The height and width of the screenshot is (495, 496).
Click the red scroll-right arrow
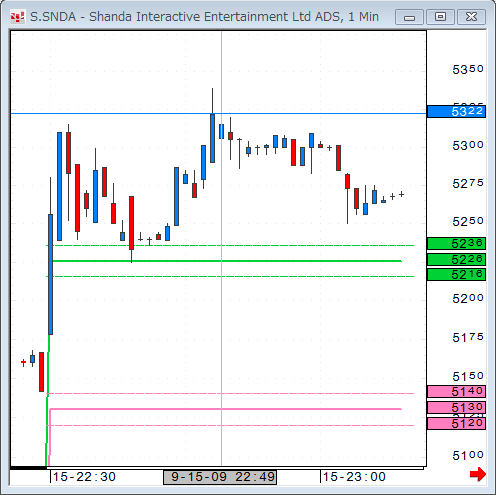click(x=478, y=474)
